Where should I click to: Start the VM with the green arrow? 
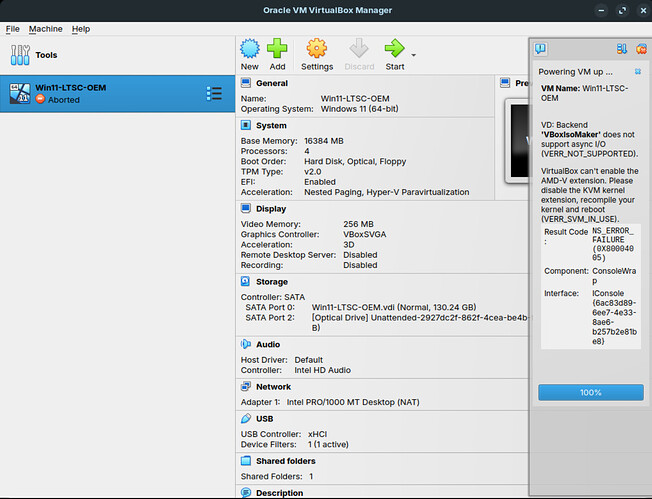(x=394, y=48)
